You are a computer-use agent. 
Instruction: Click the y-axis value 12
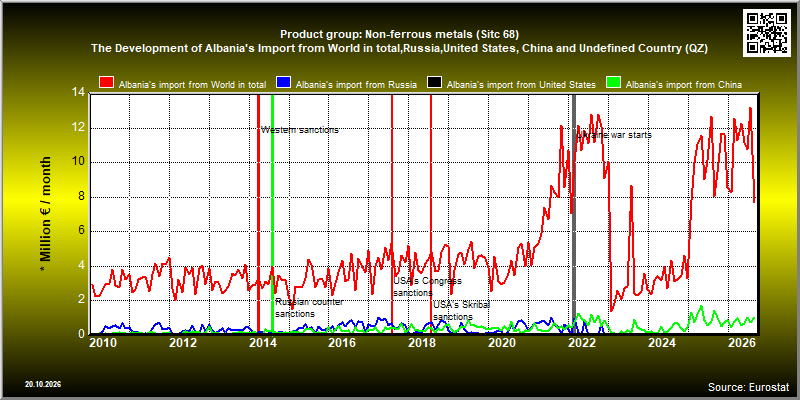tap(79, 128)
